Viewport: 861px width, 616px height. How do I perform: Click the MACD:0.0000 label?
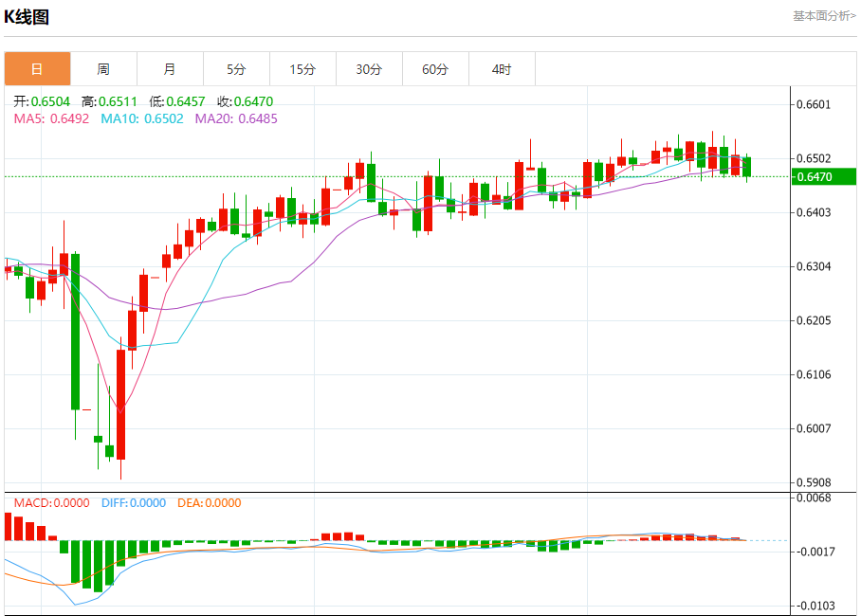click(x=51, y=503)
